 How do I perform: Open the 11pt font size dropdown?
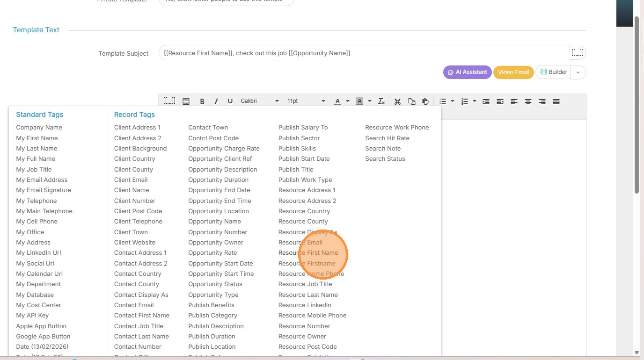(306, 101)
